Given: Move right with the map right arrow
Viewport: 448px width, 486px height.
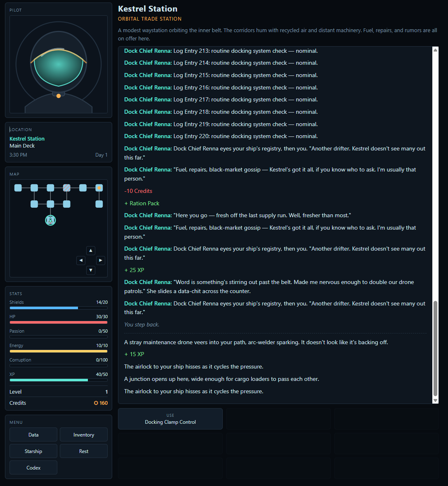Looking at the screenshot, I should coord(101,261).
